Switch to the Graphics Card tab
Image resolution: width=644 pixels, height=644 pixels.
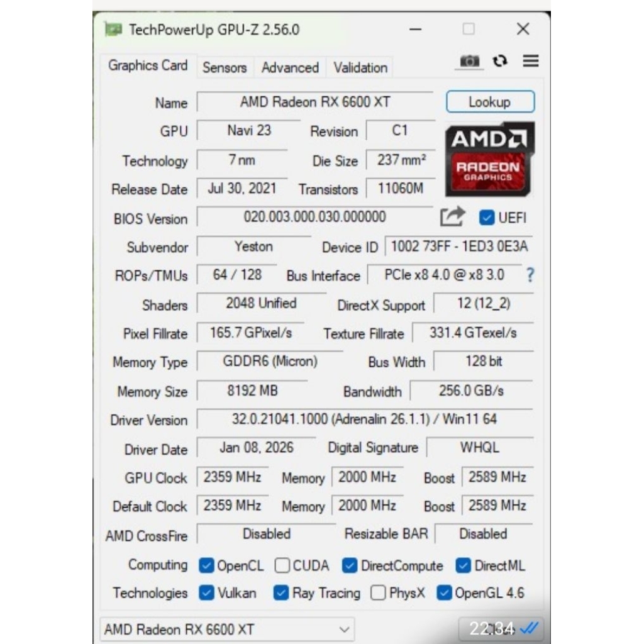tap(148, 65)
